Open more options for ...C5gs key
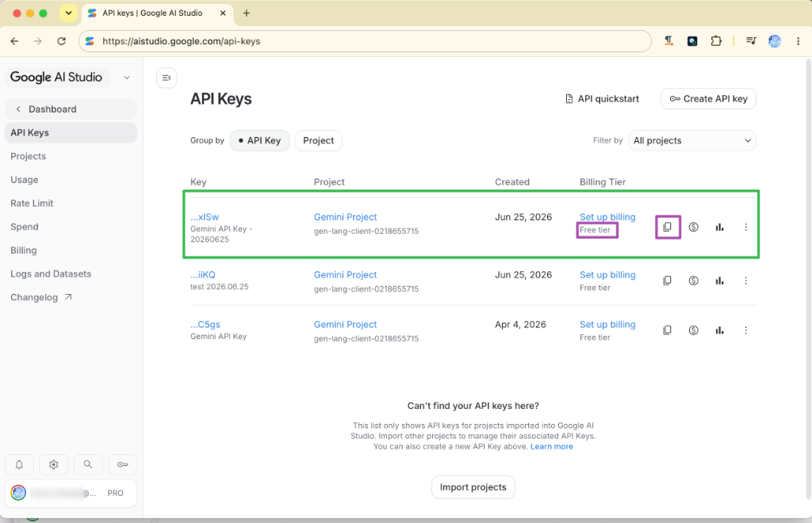This screenshot has height=523, width=812. 745,330
